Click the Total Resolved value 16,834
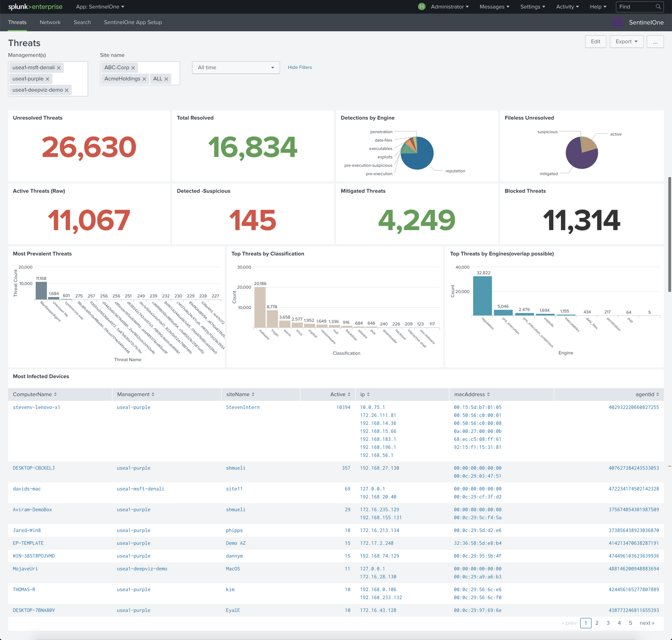 click(253, 147)
